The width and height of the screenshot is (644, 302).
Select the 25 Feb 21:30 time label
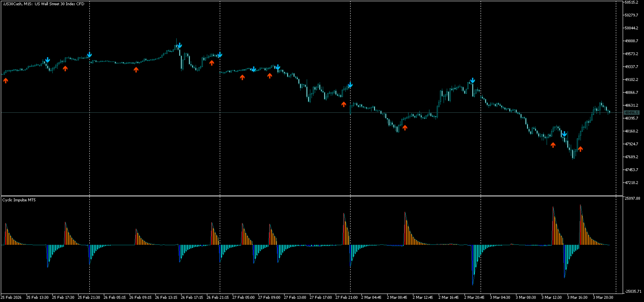(89, 298)
